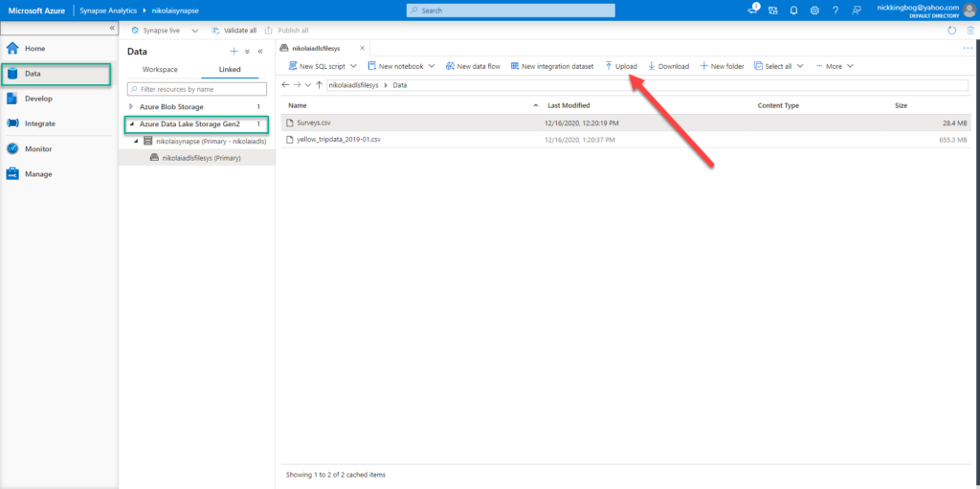Open the feedback icon
This screenshot has width=980, height=489.
tap(857, 11)
